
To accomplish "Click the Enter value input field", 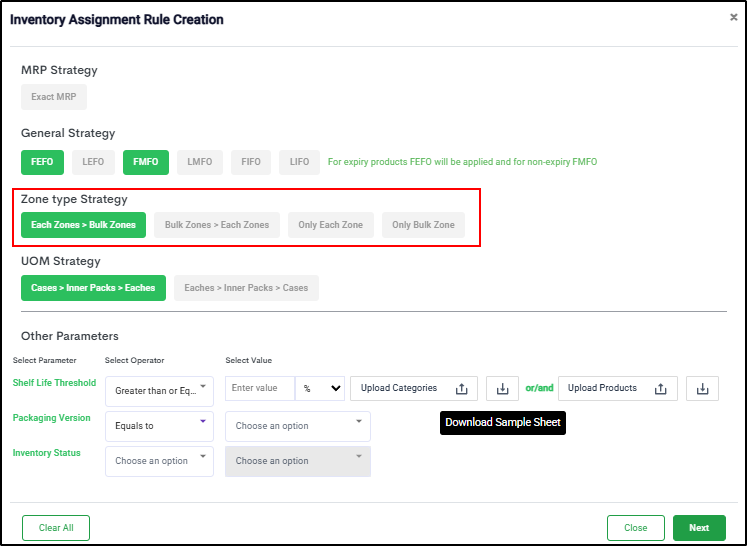I will pos(259,389).
